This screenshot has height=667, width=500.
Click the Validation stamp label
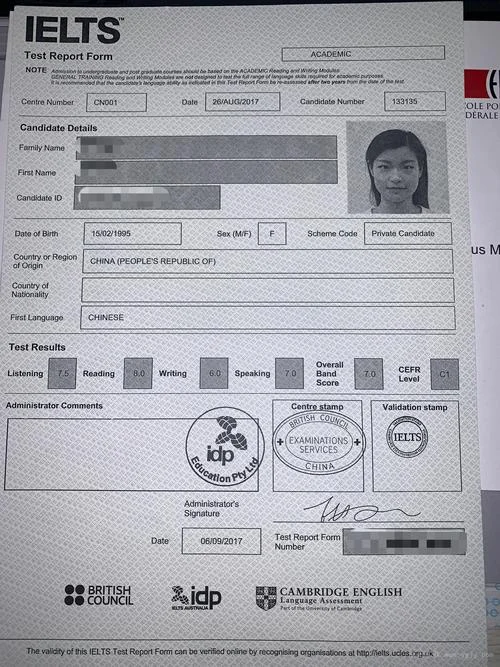coord(415,408)
